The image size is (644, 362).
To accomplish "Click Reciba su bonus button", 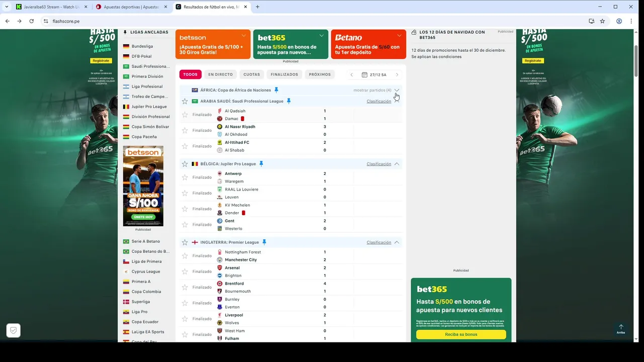I will [x=461, y=334].
